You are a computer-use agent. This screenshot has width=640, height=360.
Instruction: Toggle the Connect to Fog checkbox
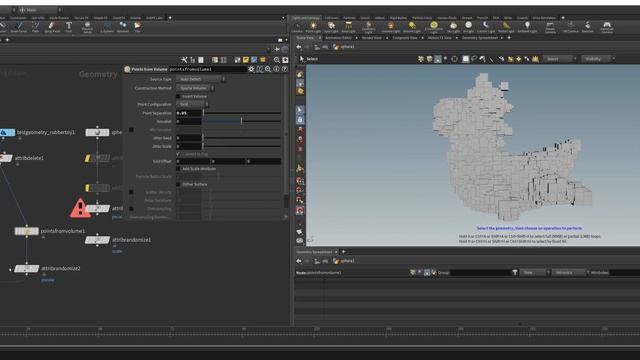pos(178,154)
